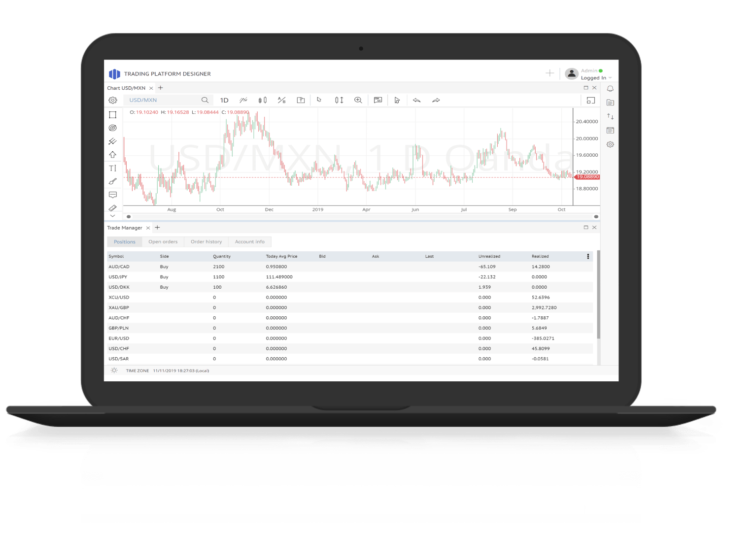Close the Trade Manager tab
The height and width of the screenshot is (539, 756).
148,228
